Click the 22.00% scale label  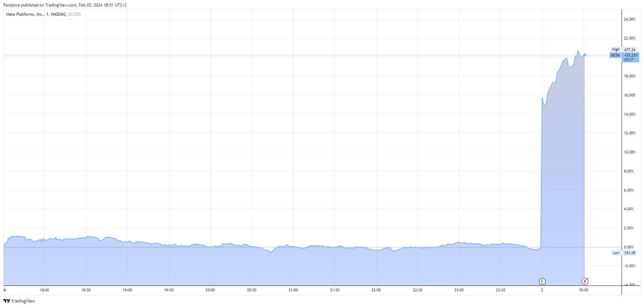tap(629, 38)
